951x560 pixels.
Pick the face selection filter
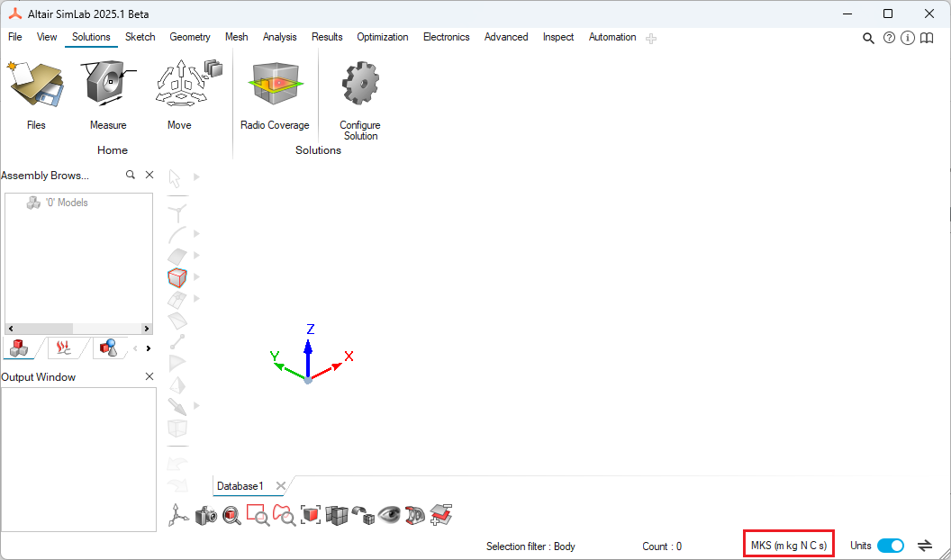pyautogui.click(x=177, y=256)
